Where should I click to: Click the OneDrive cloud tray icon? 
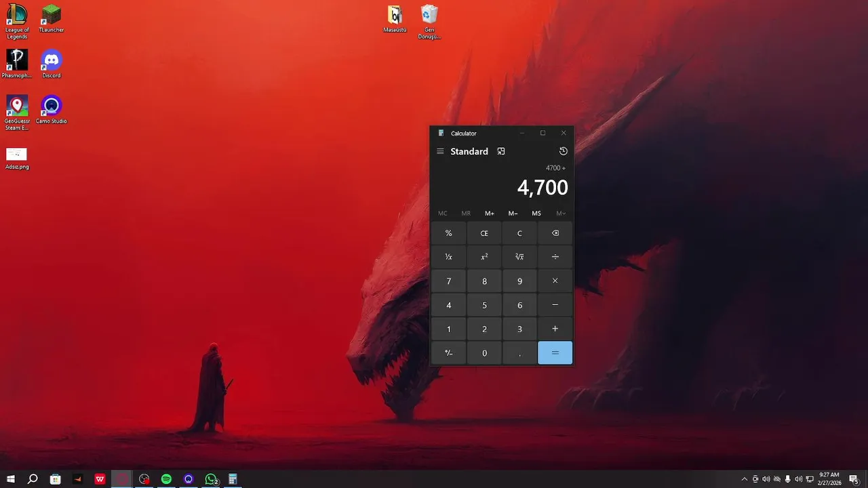[776, 479]
